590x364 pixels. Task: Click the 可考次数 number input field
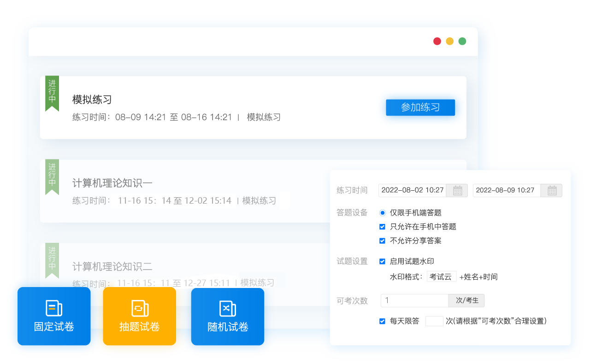click(414, 300)
